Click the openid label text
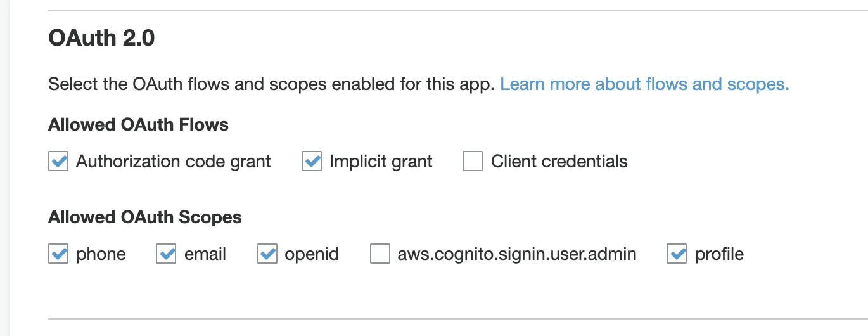868x336 pixels. click(x=312, y=254)
